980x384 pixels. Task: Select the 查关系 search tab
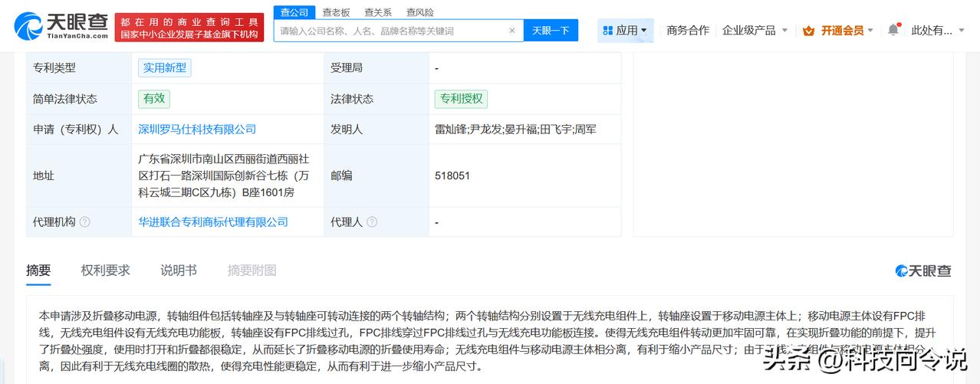(x=378, y=12)
